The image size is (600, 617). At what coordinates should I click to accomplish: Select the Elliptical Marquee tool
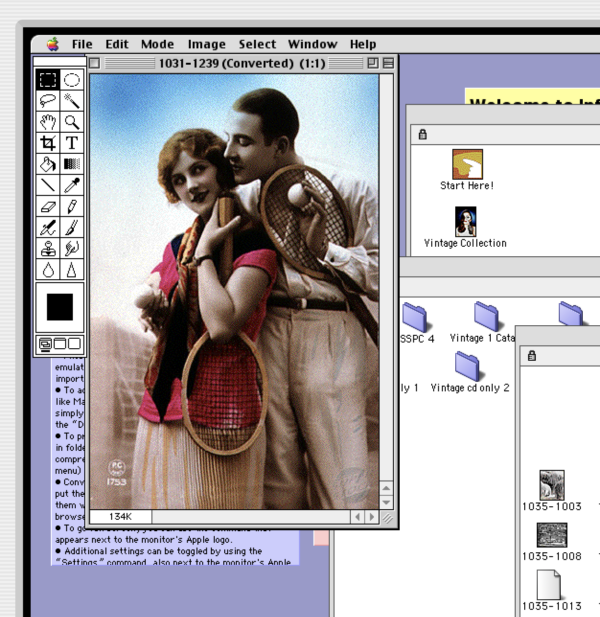72,79
